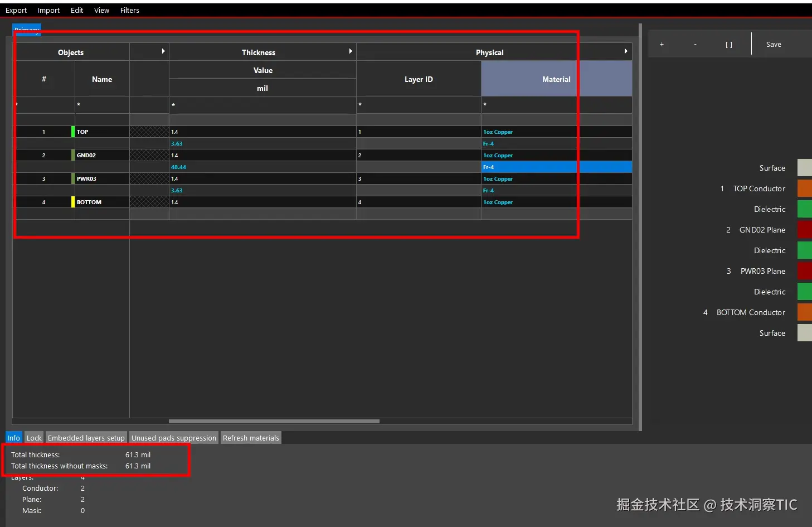Switch to the Lock tab
The width and height of the screenshot is (812, 527).
point(34,438)
